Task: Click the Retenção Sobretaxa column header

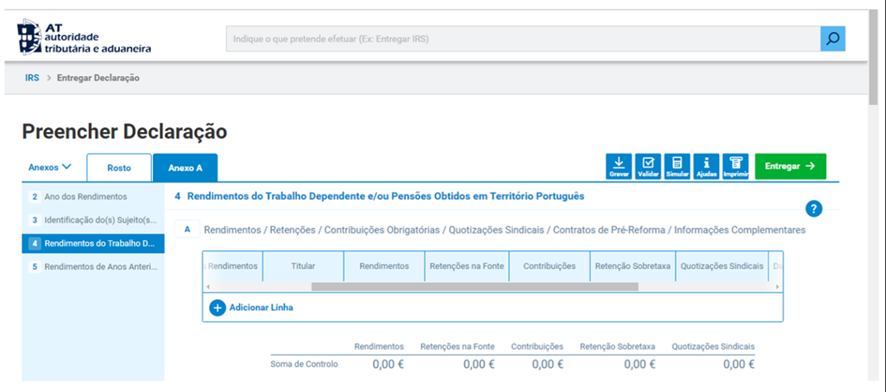Action: click(632, 266)
